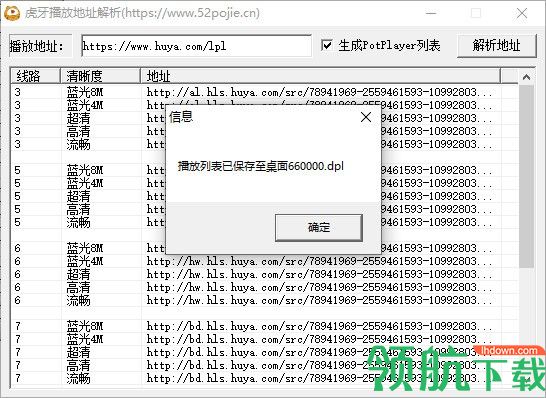The image size is (546, 398).
Task: Select 流畅 in the line 7 group
Action: (x=78, y=378)
